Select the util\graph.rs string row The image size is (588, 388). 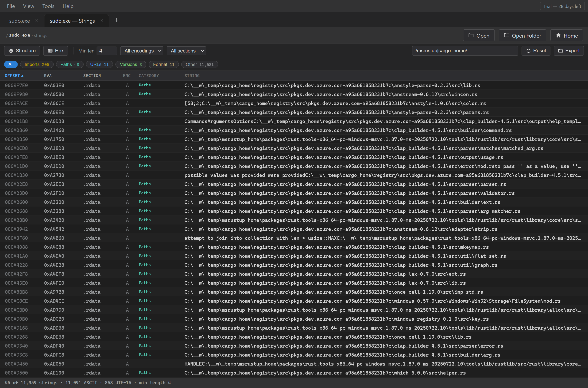(294, 265)
